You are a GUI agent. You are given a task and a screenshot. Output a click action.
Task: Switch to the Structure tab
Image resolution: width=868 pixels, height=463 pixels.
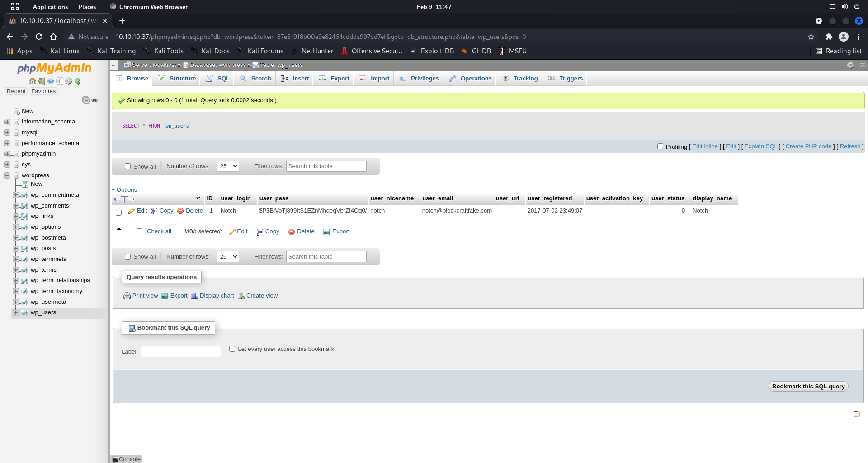pos(177,79)
